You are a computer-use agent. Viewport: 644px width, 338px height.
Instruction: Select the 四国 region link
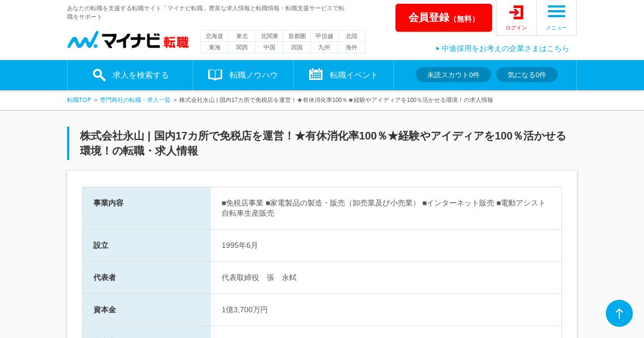tap(297, 47)
